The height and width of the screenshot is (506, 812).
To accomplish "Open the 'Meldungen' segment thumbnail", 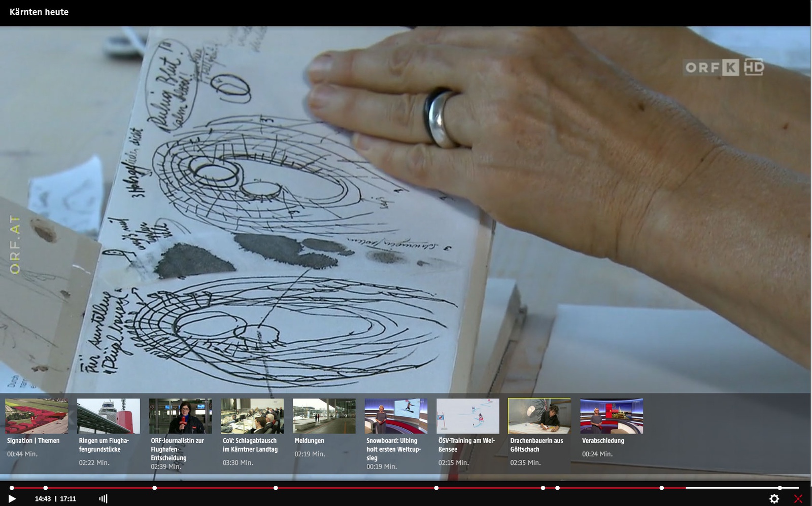I will pyautogui.click(x=324, y=416).
